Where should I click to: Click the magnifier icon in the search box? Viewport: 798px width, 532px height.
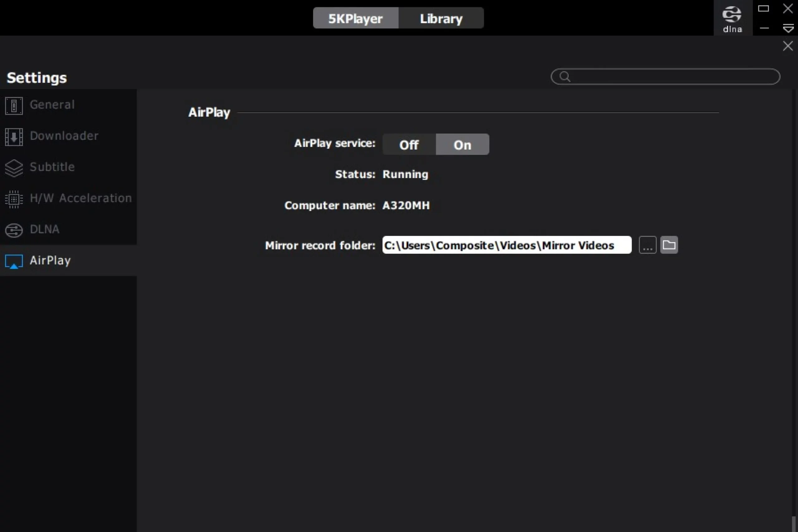click(565, 76)
